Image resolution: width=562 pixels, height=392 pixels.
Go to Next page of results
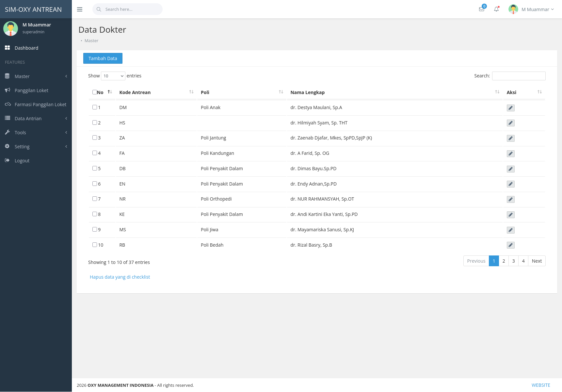(537, 261)
